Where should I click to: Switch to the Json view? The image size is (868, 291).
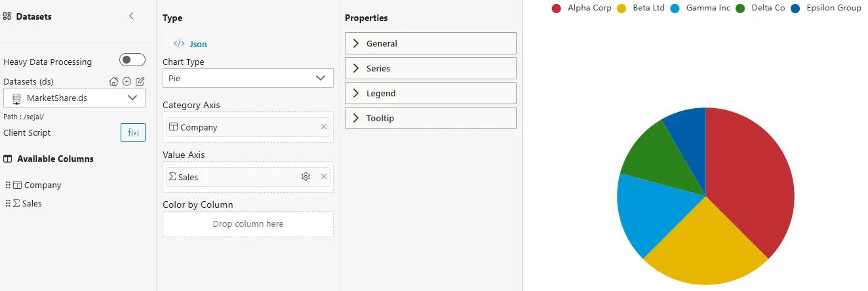tap(191, 44)
